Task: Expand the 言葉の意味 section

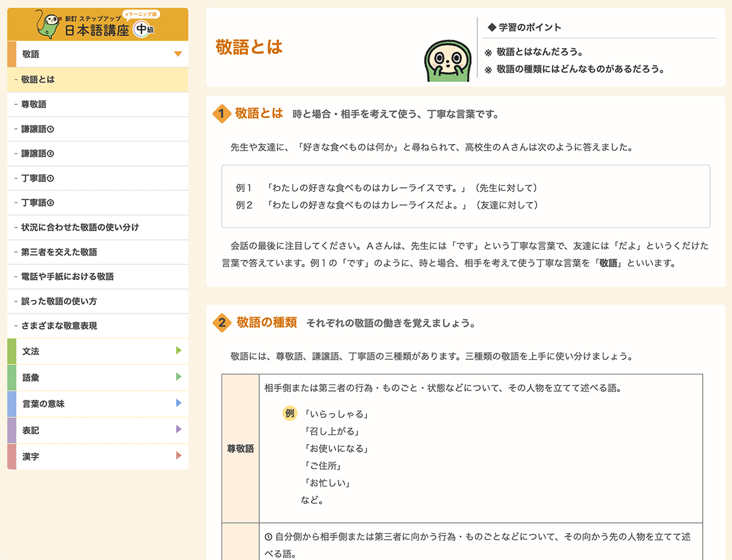Action: (x=178, y=403)
